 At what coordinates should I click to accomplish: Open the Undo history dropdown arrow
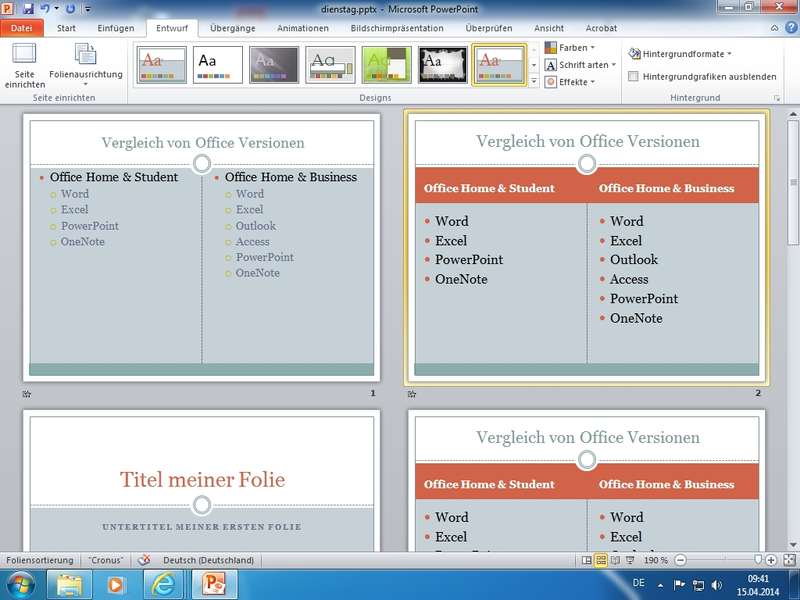click(57, 9)
